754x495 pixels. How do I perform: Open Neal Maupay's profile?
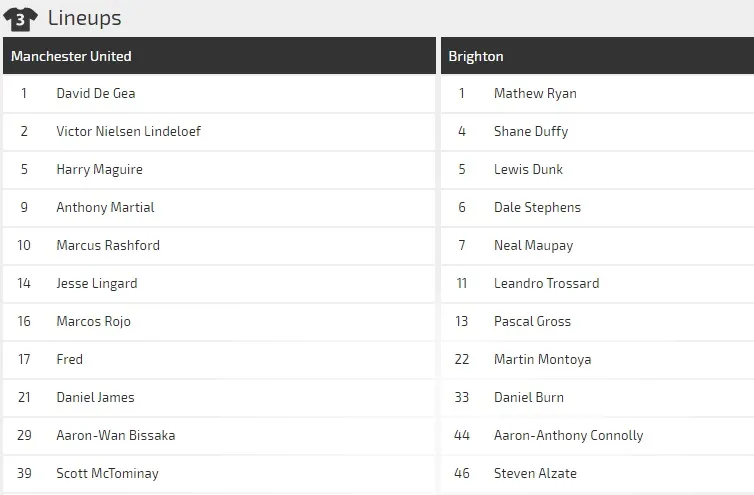coord(533,246)
